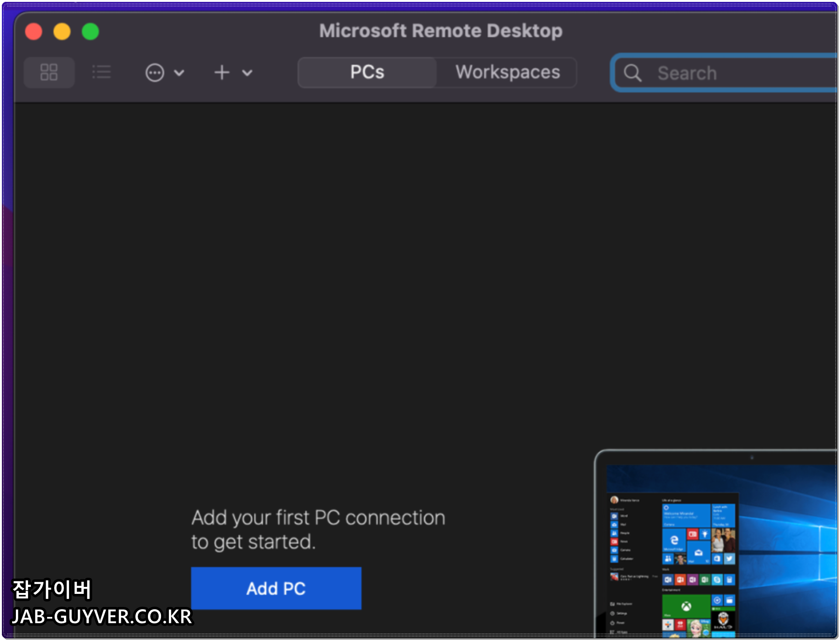Switch to list view layout
Screen dimensions: 840x641
[x=101, y=72]
